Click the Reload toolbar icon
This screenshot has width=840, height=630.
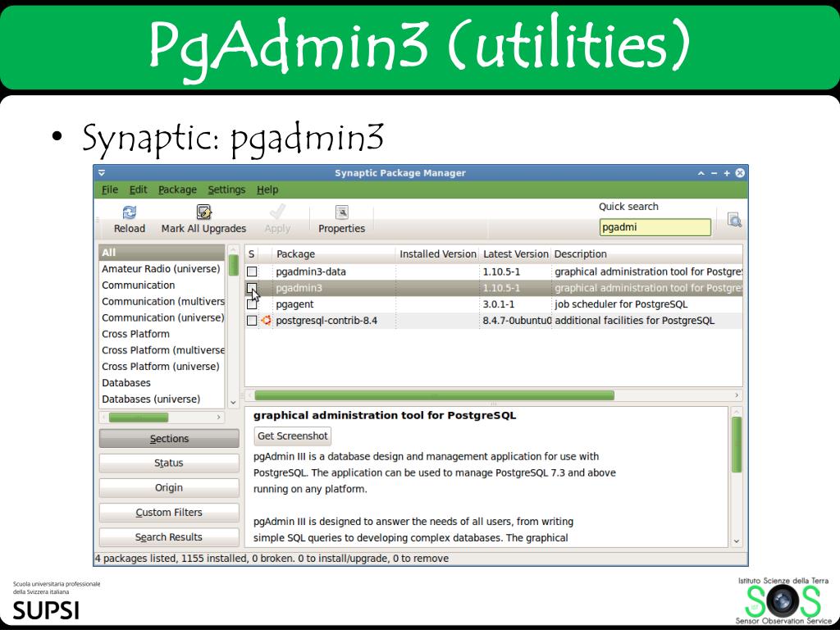[129, 212]
